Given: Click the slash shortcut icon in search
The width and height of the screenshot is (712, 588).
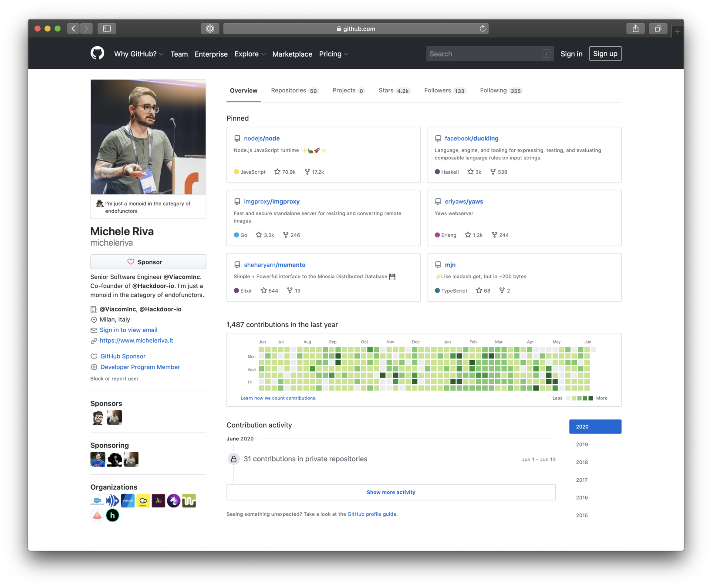Looking at the screenshot, I should coord(546,54).
